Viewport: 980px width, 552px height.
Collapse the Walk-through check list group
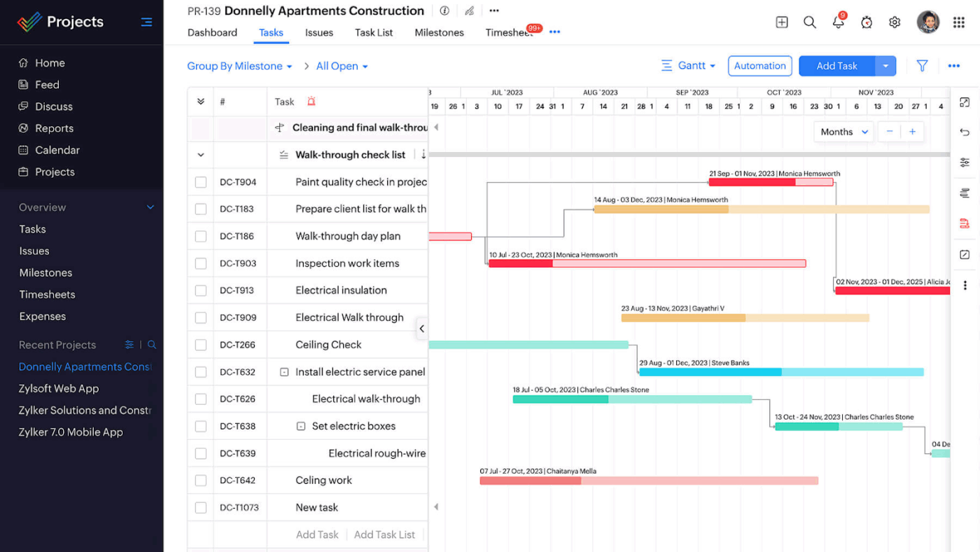199,154
